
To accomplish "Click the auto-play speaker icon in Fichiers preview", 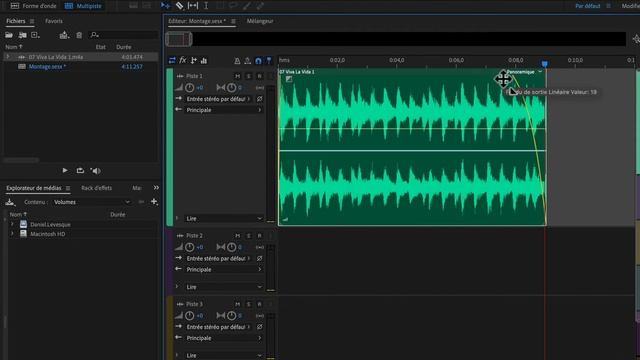I will (x=96, y=171).
